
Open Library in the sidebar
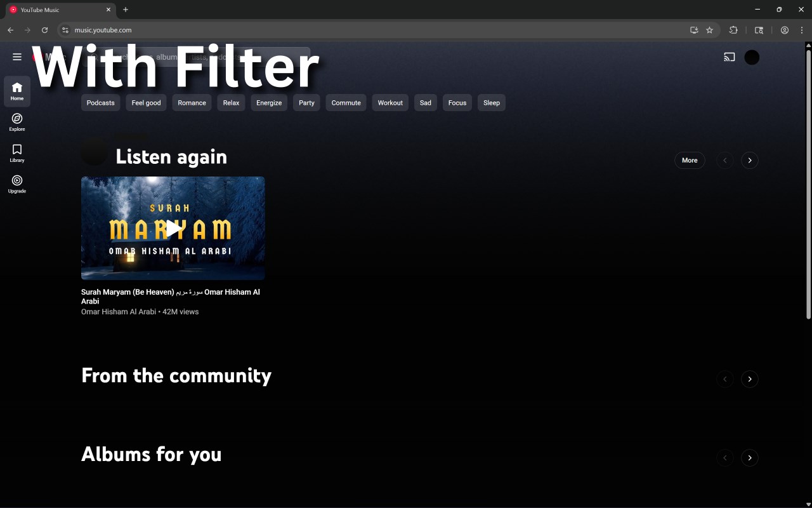pyautogui.click(x=17, y=154)
